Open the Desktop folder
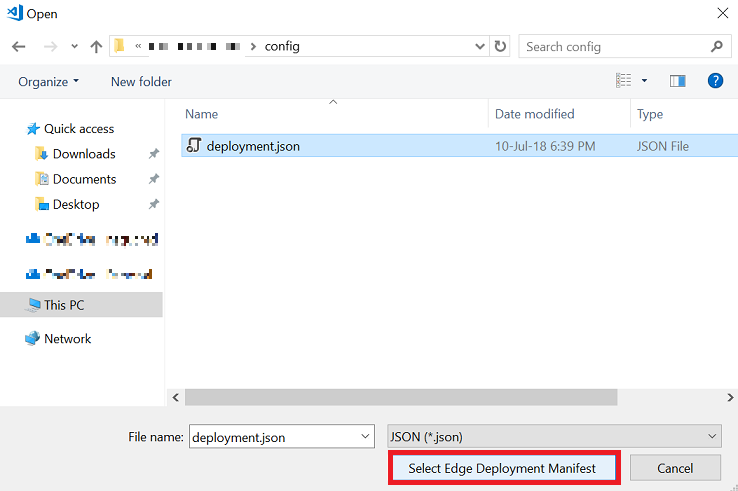 76,205
